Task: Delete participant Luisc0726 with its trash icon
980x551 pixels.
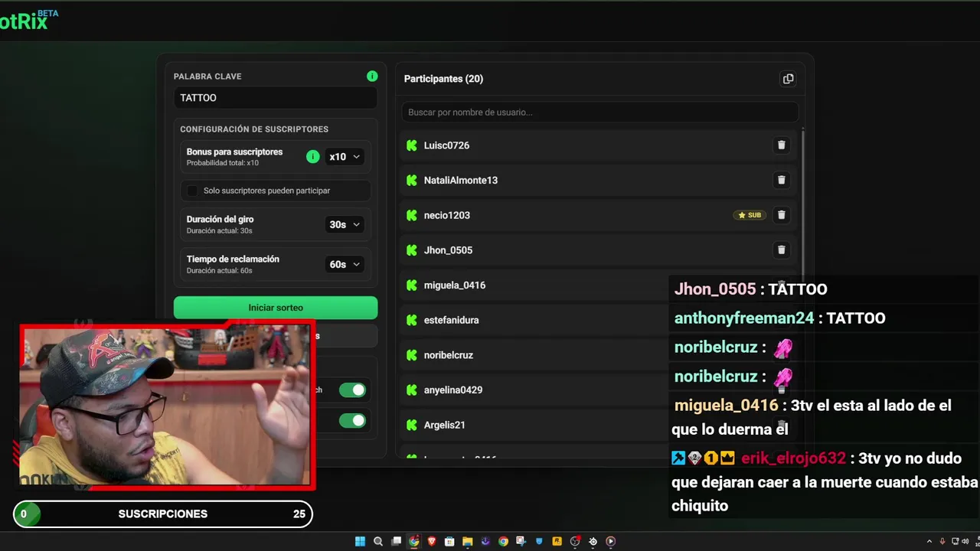Action: coord(781,145)
